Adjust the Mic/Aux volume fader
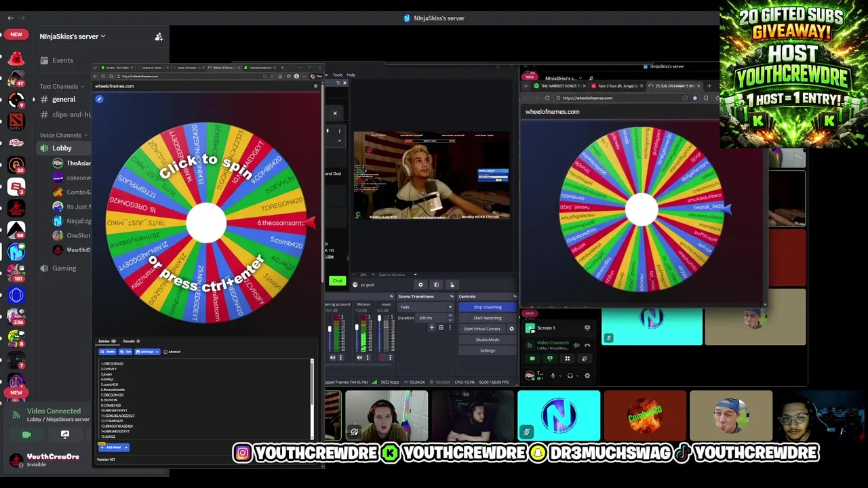This screenshot has width=868, height=488. click(x=357, y=327)
